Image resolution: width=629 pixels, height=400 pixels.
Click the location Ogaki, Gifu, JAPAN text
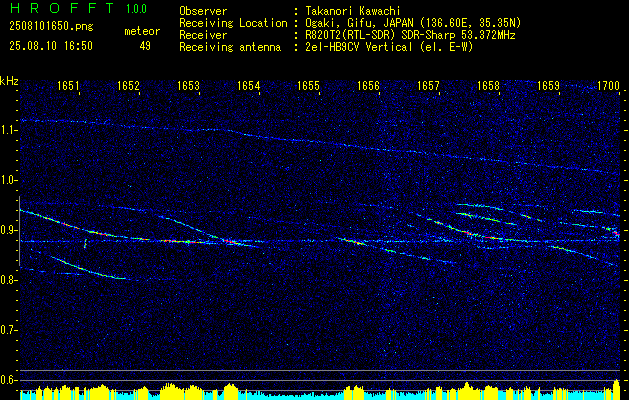(413, 23)
